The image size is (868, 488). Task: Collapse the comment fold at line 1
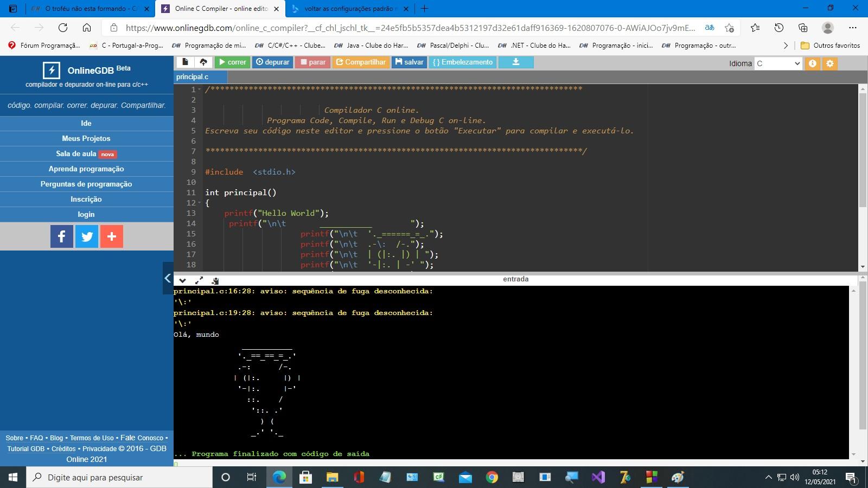(200, 89)
